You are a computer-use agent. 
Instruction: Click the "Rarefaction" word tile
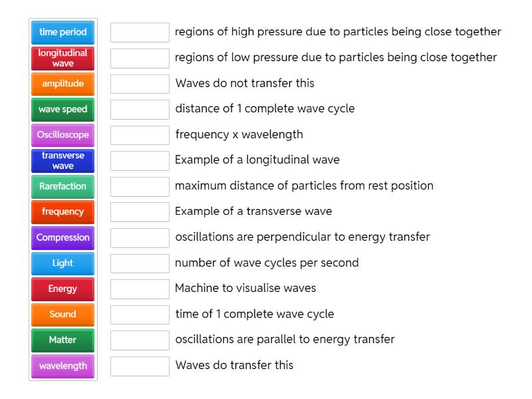pyautogui.click(x=63, y=186)
